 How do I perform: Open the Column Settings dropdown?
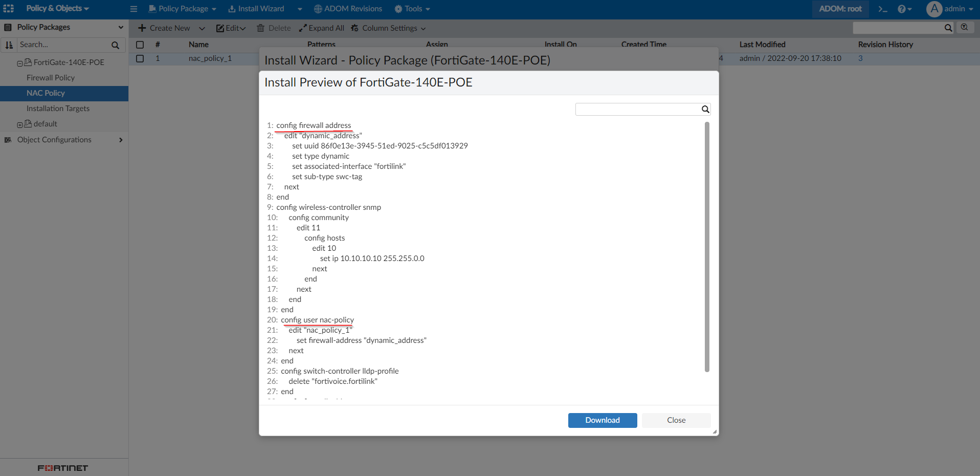(388, 28)
